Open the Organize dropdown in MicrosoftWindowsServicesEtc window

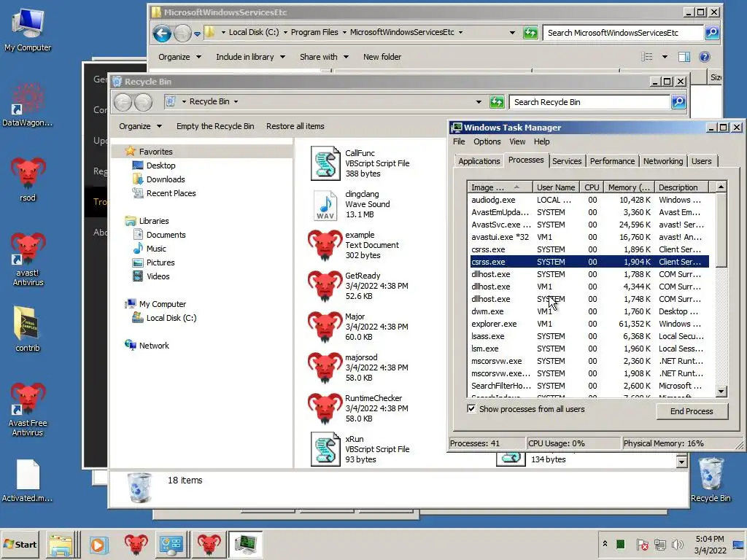point(179,57)
